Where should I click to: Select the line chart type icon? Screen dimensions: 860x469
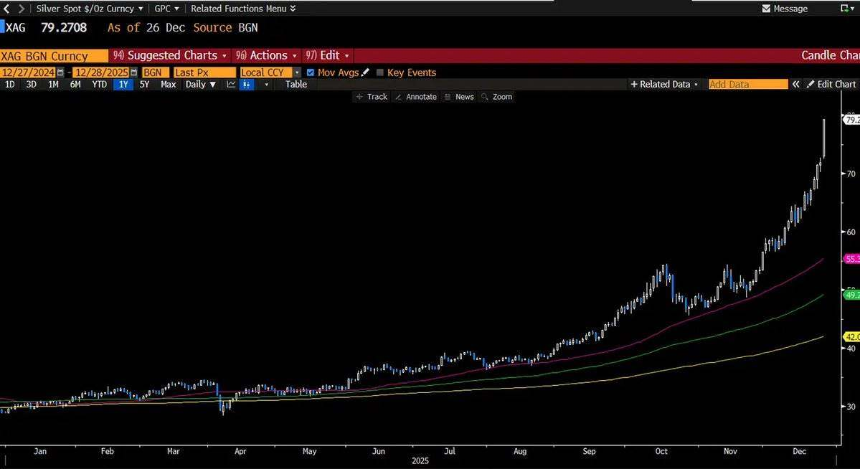(x=231, y=85)
